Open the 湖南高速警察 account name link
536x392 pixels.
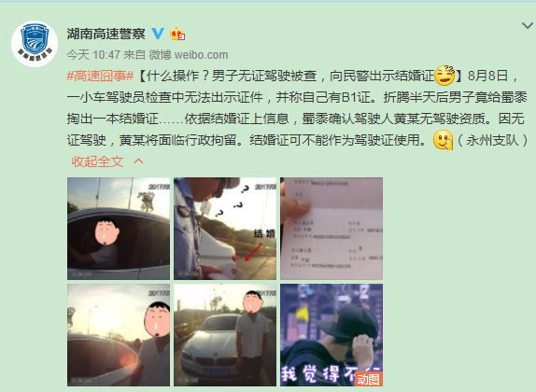[x=106, y=34]
